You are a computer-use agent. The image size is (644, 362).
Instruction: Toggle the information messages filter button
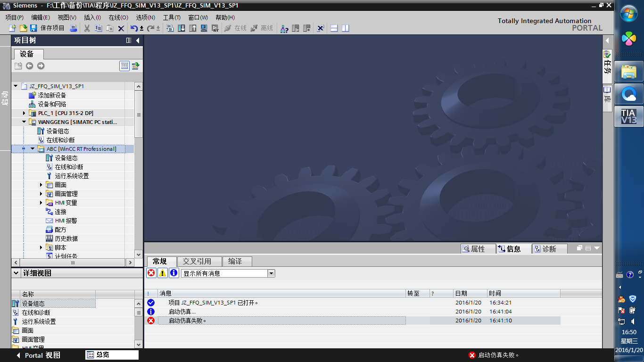pos(174,273)
